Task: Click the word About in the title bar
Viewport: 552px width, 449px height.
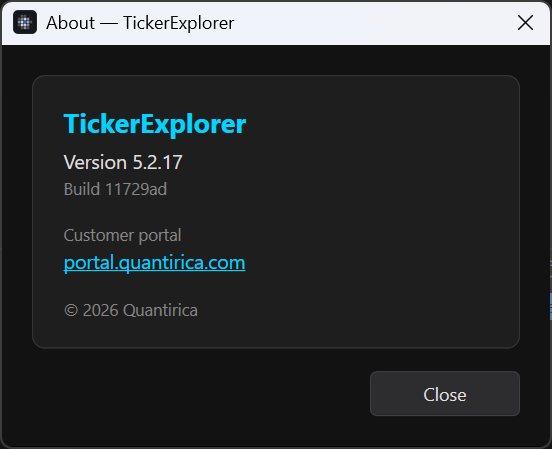Action: (70, 23)
